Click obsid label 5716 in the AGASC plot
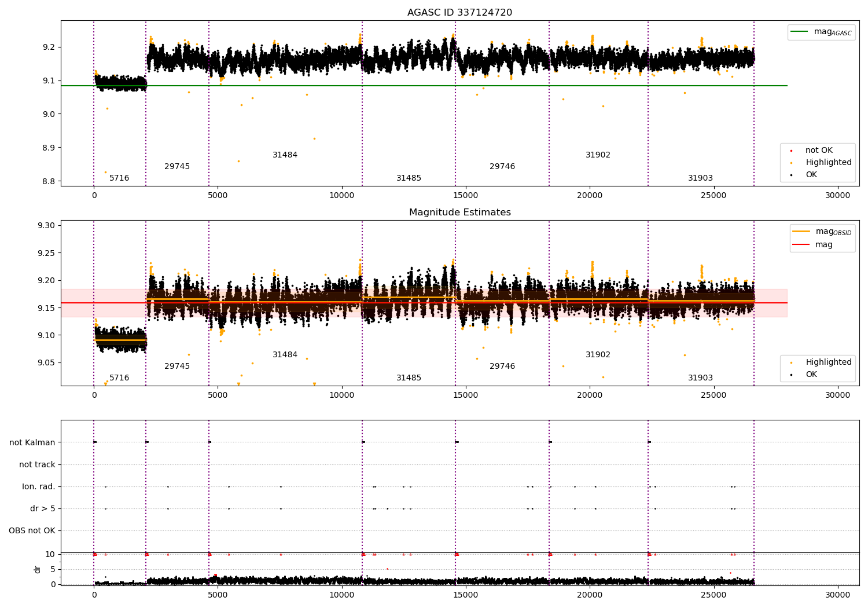Viewport: 868px width, 608px height. [119, 178]
